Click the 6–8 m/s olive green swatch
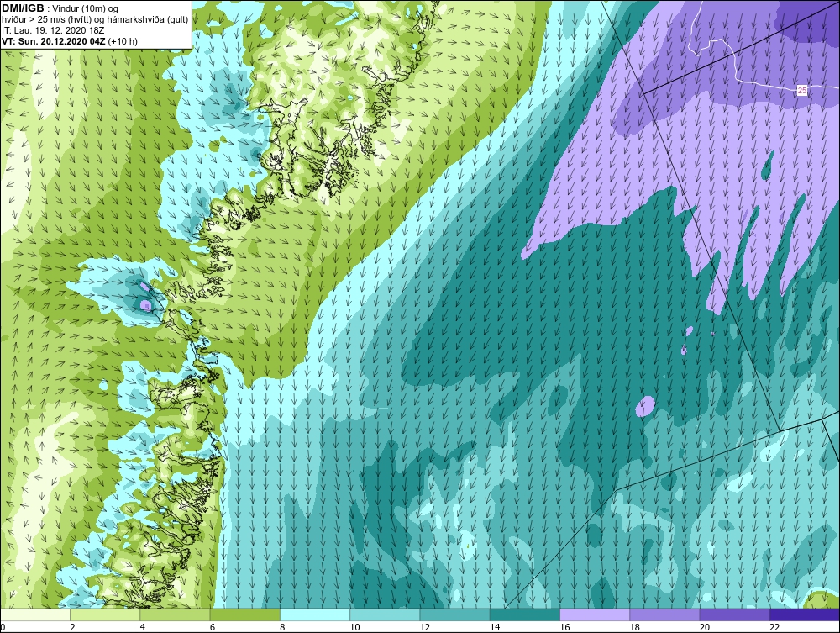This screenshot has width=840, height=633. tap(245, 615)
